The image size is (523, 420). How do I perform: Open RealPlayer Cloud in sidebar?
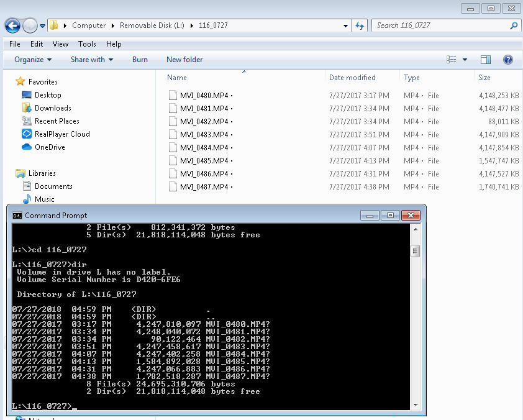pos(62,134)
